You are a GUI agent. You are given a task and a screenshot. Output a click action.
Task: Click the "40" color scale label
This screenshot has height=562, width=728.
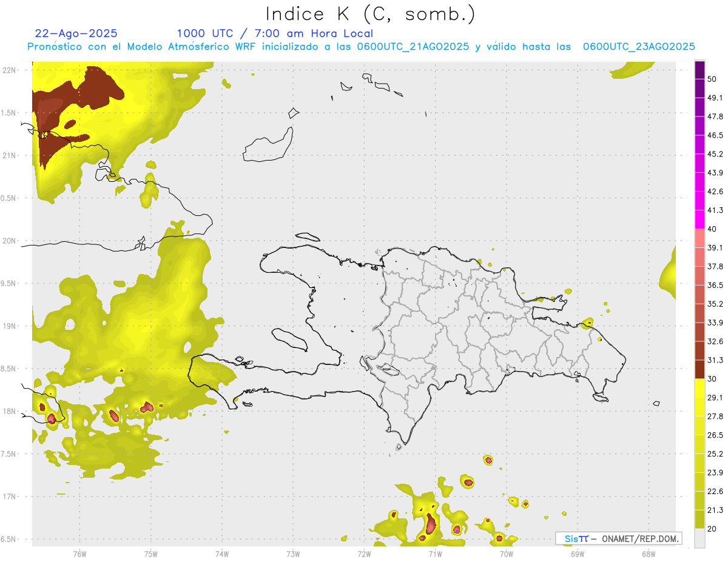[x=712, y=229]
